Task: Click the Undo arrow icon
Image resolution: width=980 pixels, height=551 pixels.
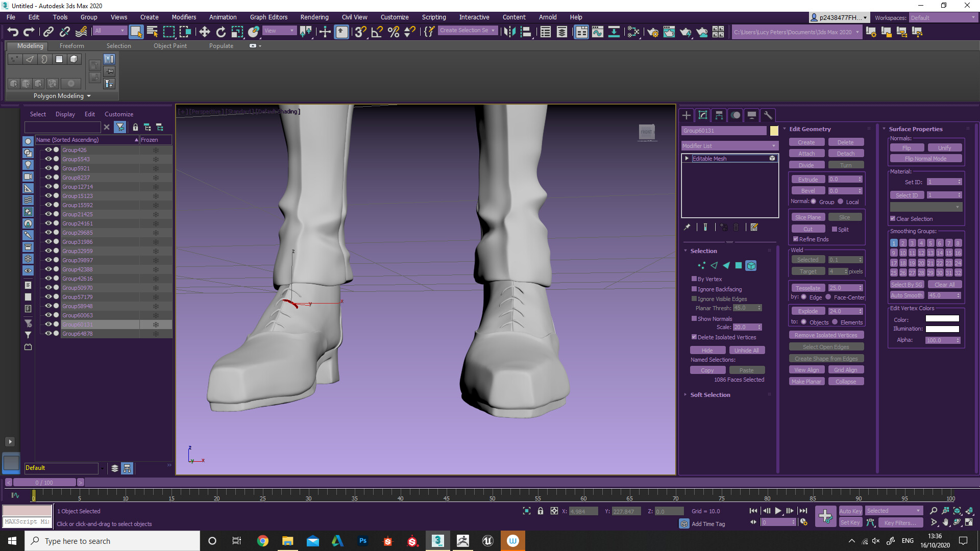Action: (x=13, y=32)
